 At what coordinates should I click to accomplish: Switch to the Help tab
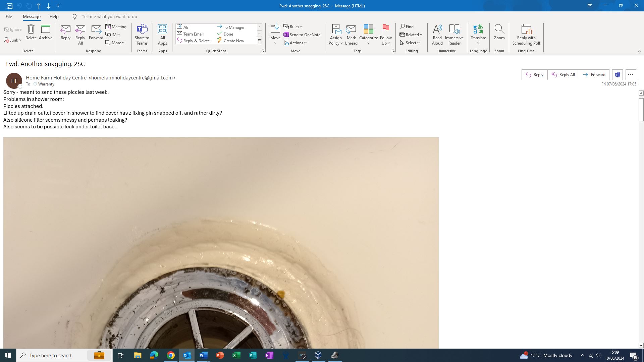coord(54,16)
